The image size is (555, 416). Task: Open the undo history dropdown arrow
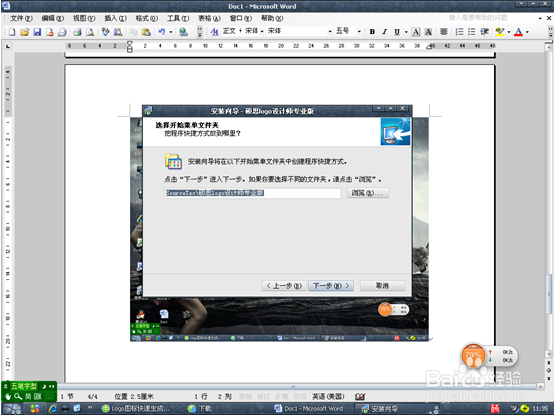click(x=171, y=32)
